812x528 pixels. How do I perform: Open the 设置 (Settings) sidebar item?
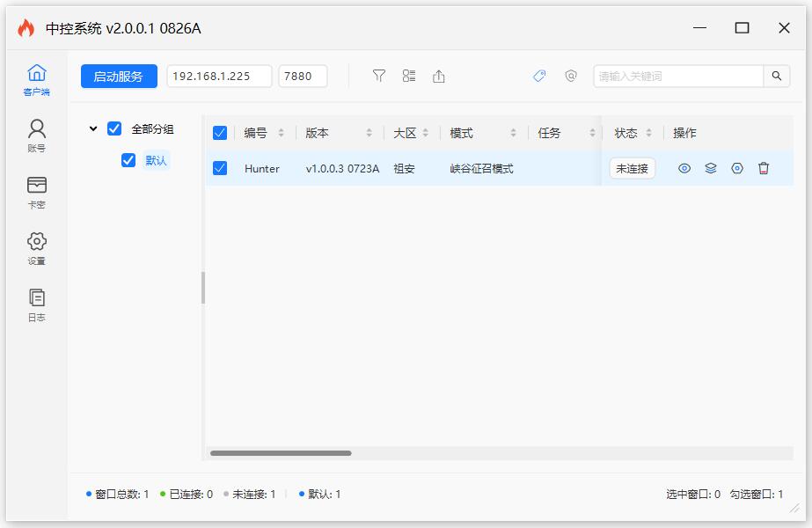point(35,247)
